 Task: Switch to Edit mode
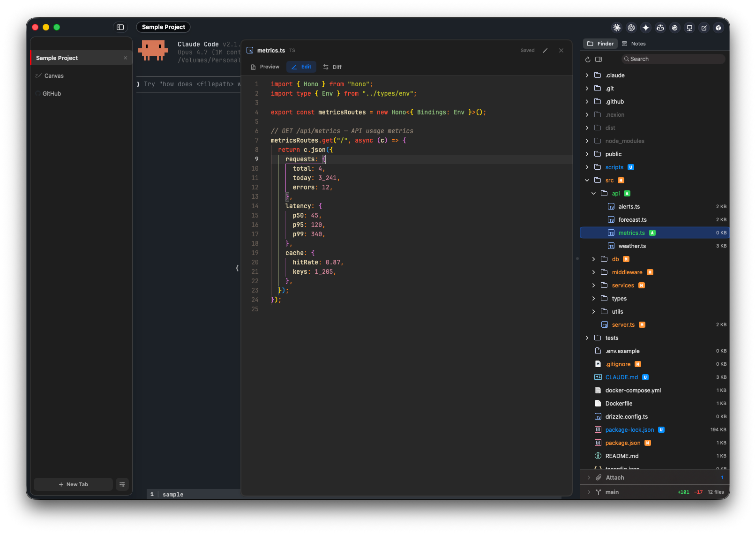click(301, 67)
